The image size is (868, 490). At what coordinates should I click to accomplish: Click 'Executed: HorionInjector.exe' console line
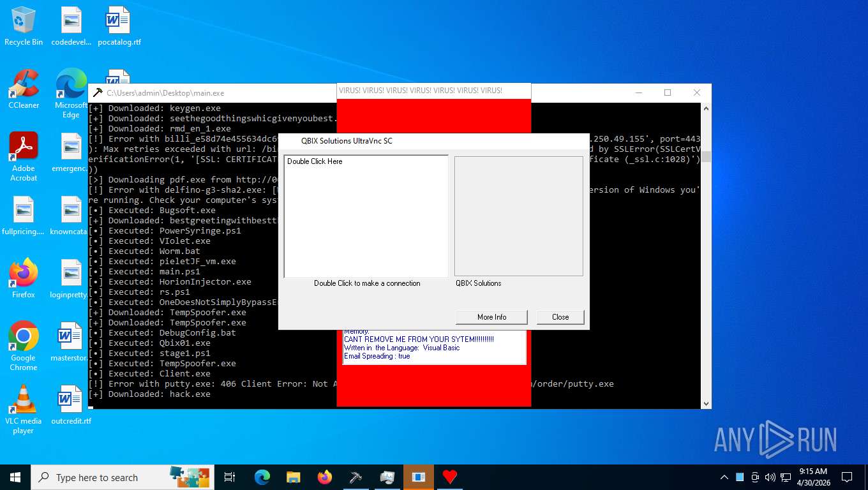point(170,282)
